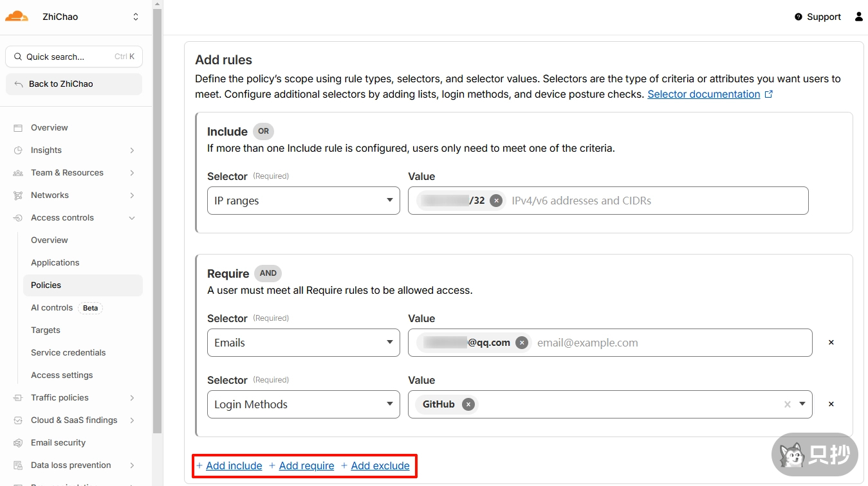Open the Login Methods selector dropdown
This screenshot has width=868, height=486.
click(x=303, y=404)
